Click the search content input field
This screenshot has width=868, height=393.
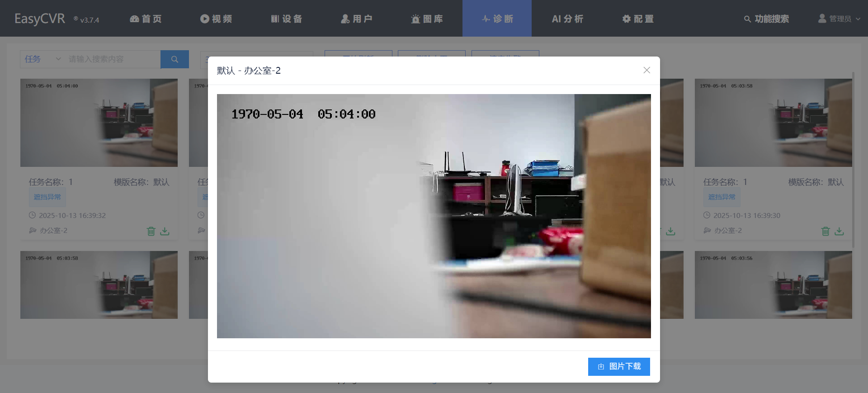(113, 59)
